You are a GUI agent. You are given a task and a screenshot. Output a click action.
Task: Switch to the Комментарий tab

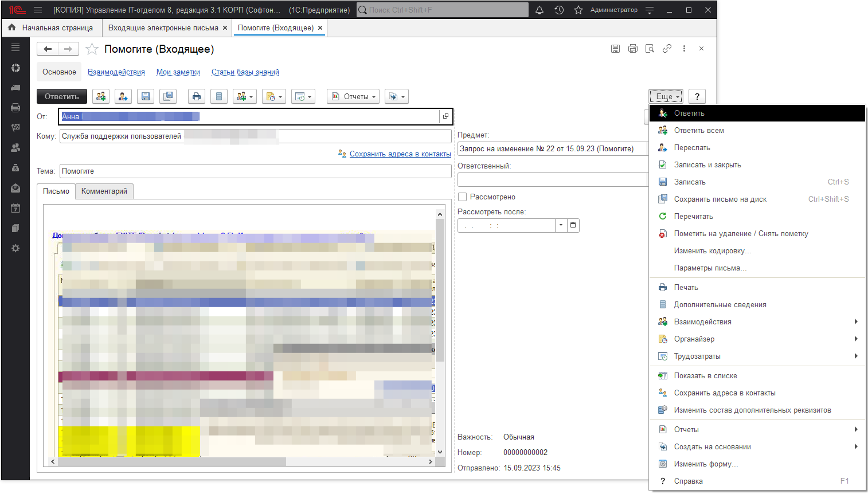pos(104,191)
